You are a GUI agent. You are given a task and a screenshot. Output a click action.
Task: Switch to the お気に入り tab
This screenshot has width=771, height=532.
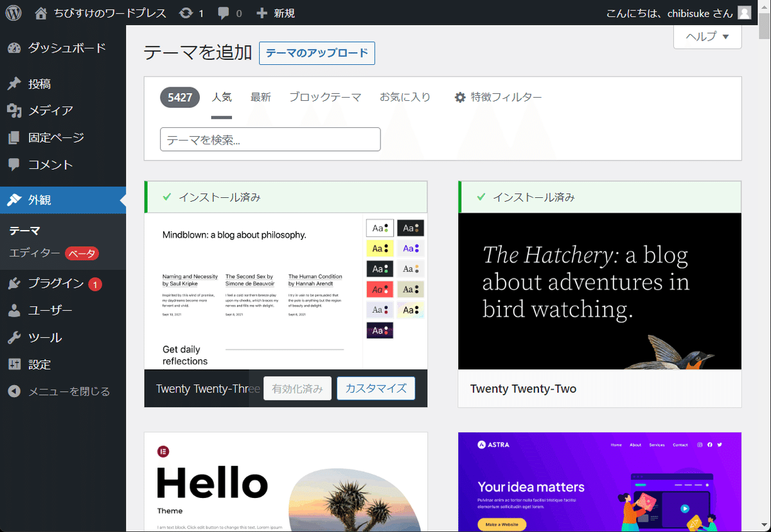[x=405, y=98]
